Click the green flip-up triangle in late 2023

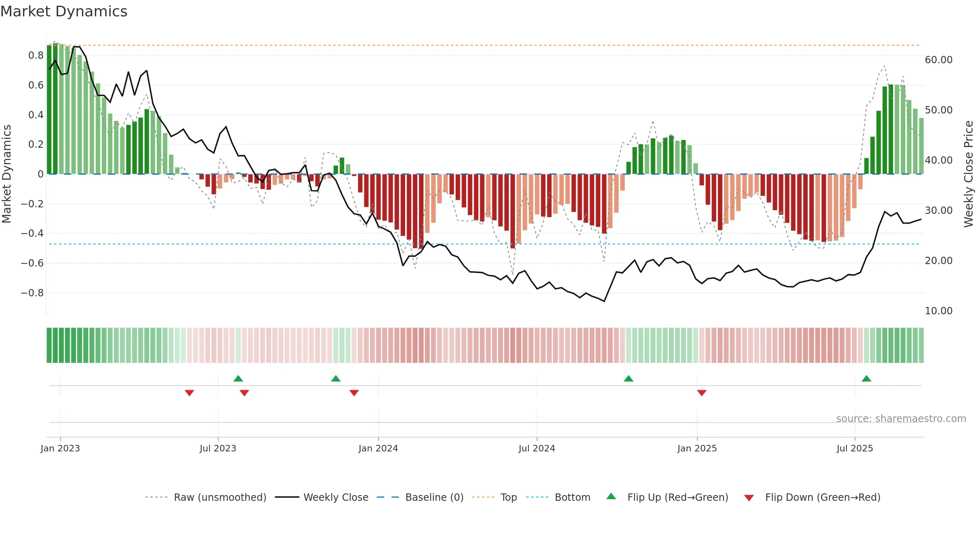[x=336, y=378]
